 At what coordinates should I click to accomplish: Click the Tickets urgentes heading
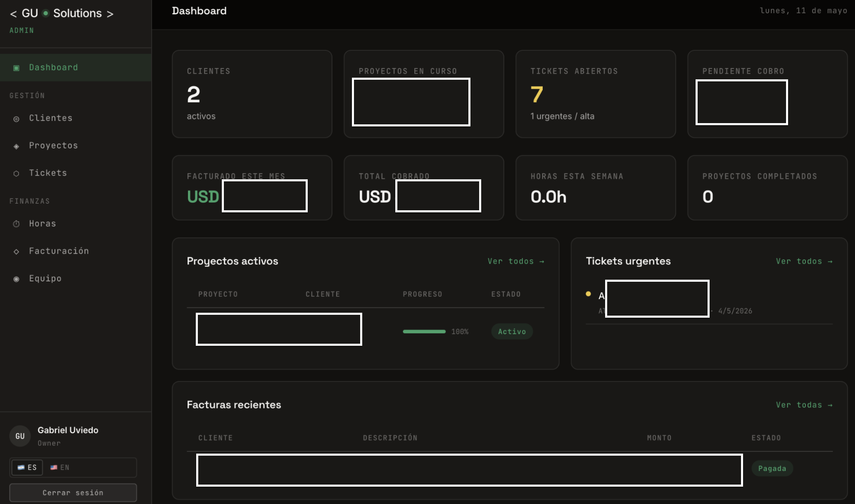click(628, 261)
